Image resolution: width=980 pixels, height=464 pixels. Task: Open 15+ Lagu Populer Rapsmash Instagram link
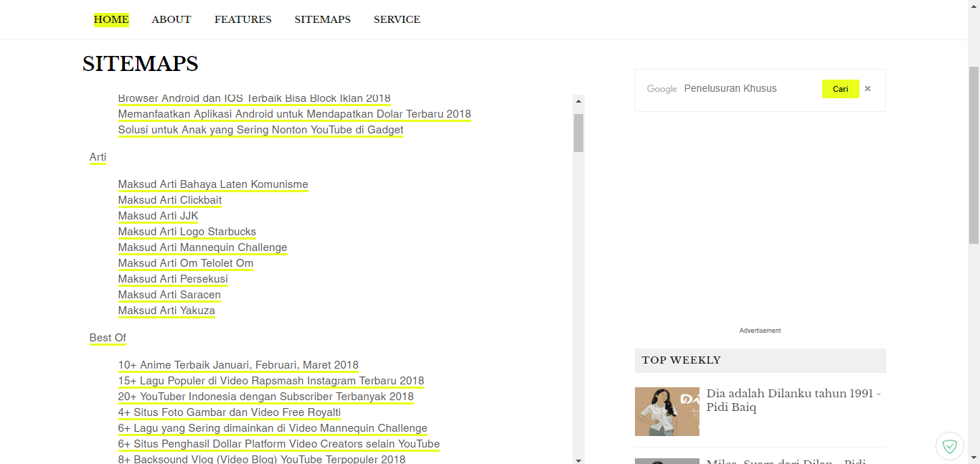(x=271, y=381)
